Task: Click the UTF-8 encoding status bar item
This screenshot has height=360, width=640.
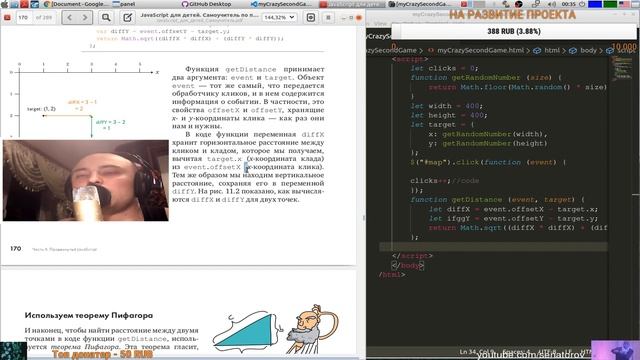Action: (x=547, y=351)
